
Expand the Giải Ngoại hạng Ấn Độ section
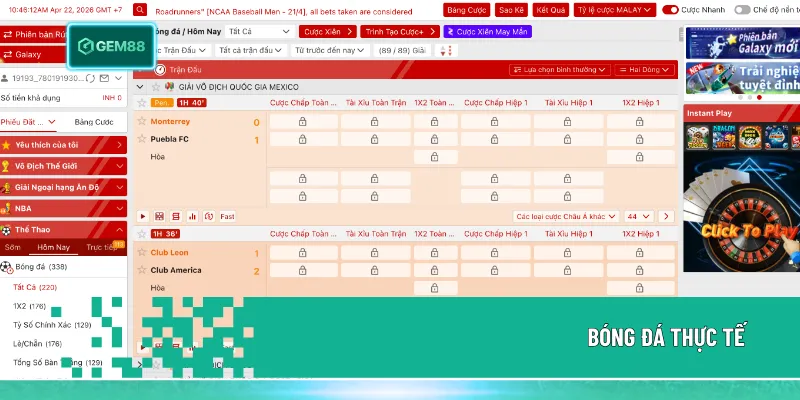click(x=63, y=187)
